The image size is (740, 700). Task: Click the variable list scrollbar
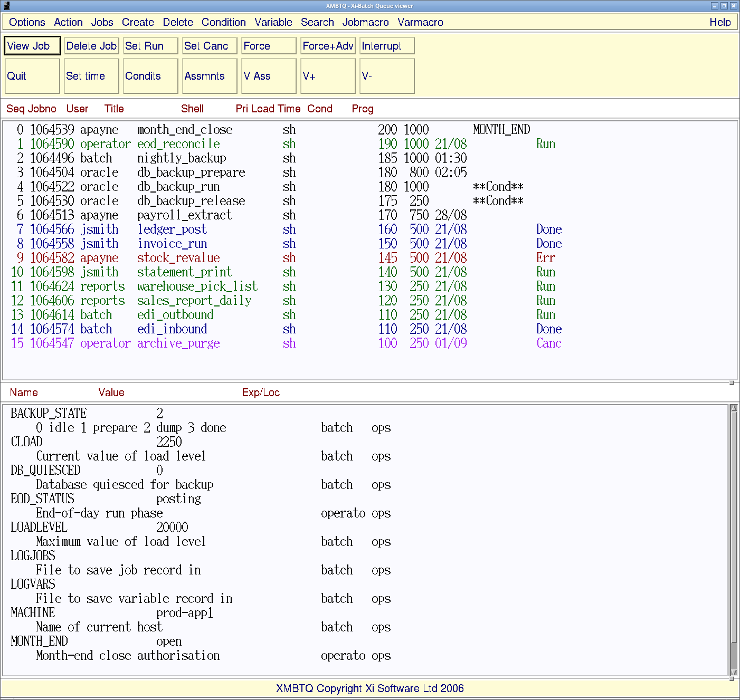[733, 540]
